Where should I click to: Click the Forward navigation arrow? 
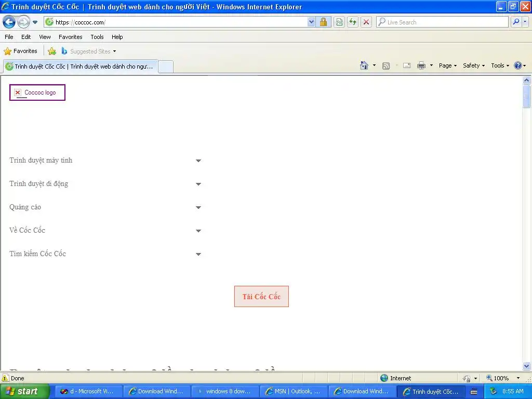(x=23, y=22)
